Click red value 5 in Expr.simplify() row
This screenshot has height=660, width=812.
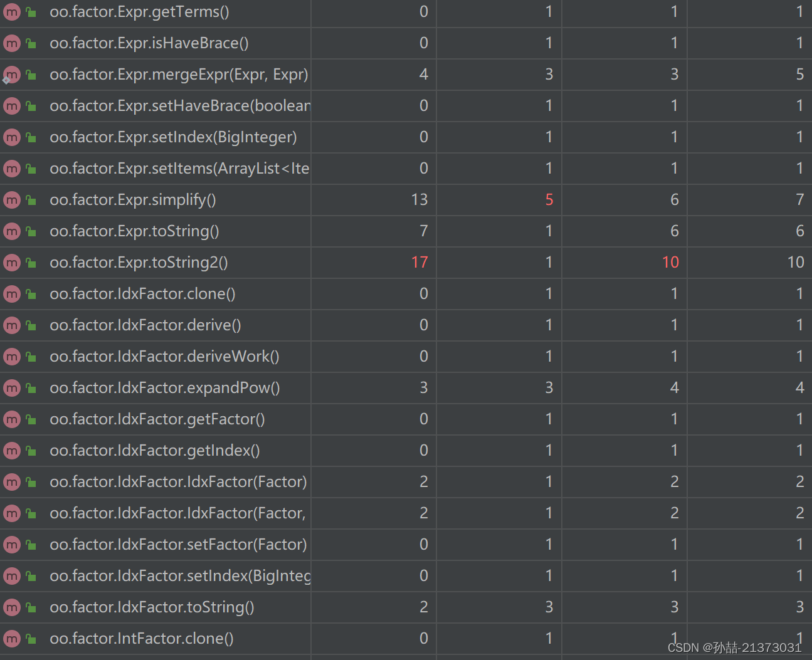point(549,200)
